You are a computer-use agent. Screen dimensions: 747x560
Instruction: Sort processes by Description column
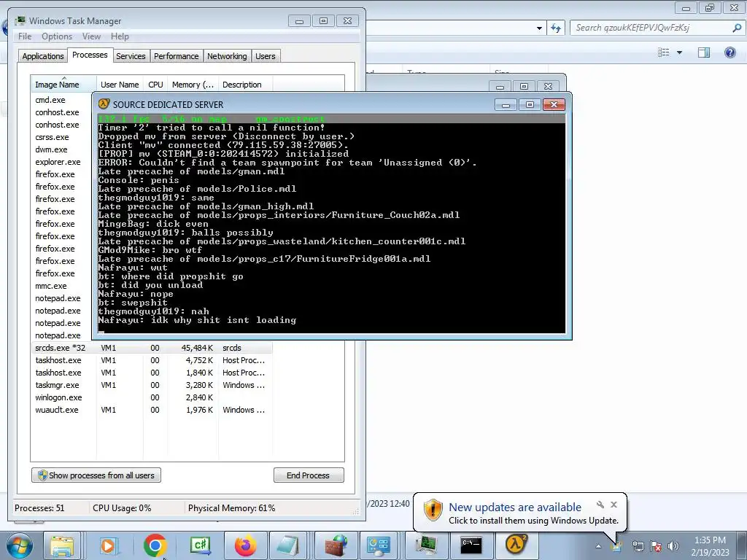[x=245, y=85]
